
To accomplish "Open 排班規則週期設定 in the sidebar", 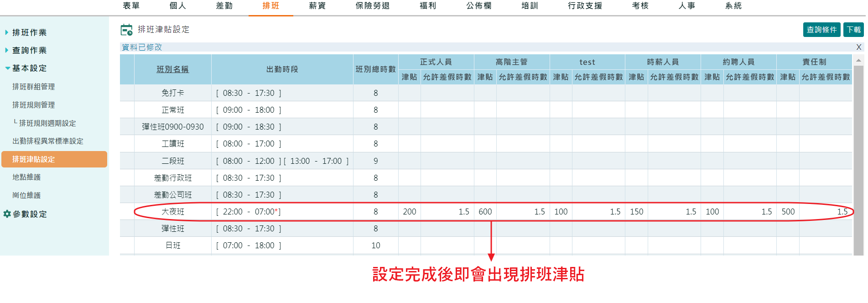I will (47, 123).
